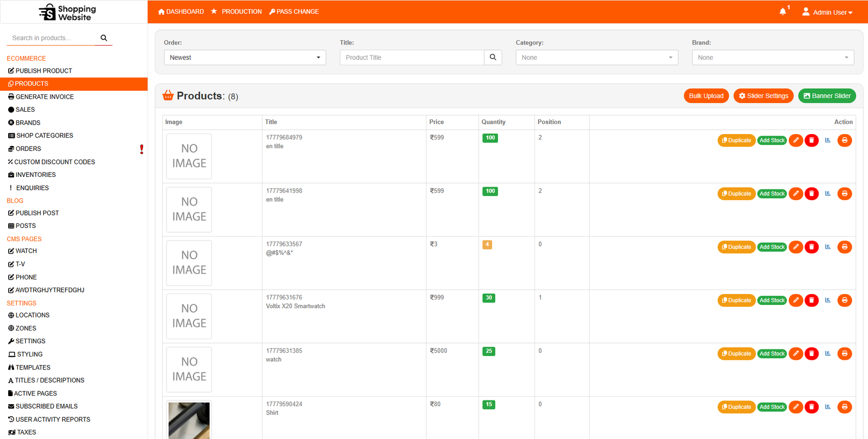The width and height of the screenshot is (868, 439).
Task: Open the Admin User menu
Action: tap(827, 12)
